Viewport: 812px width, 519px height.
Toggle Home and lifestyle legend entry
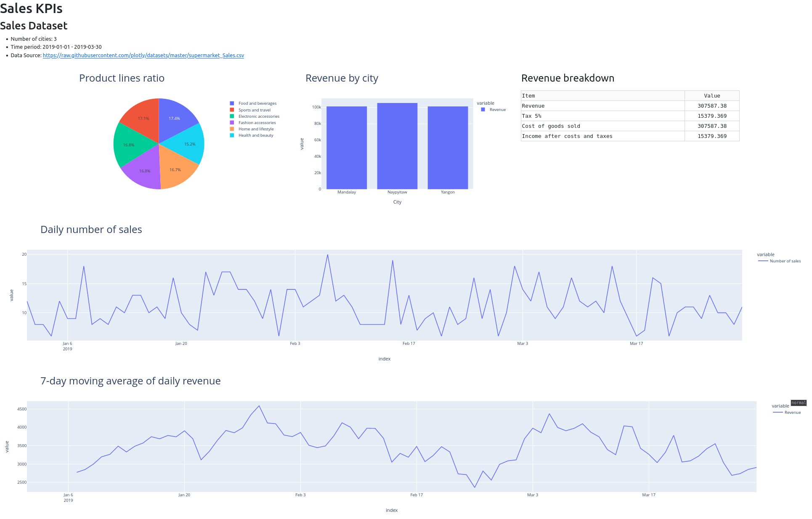coord(252,129)
